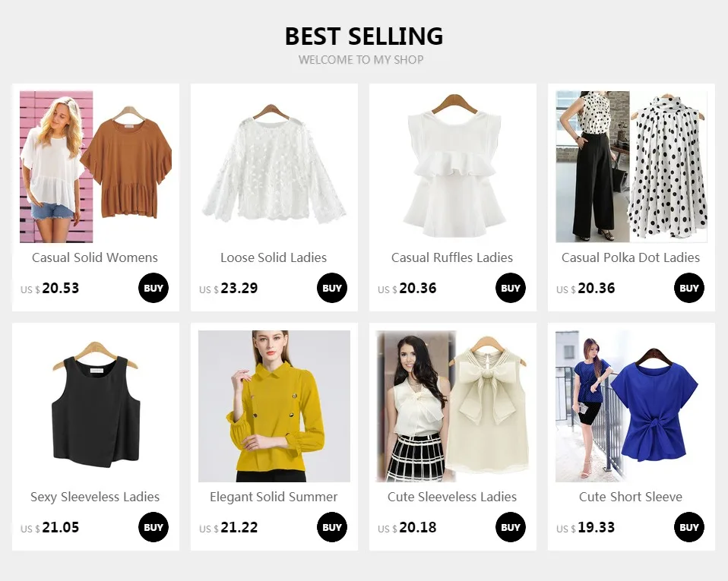Open the yellow button blouse image
The height and width of the screenshot is (581, 728).
pos(274,406)
